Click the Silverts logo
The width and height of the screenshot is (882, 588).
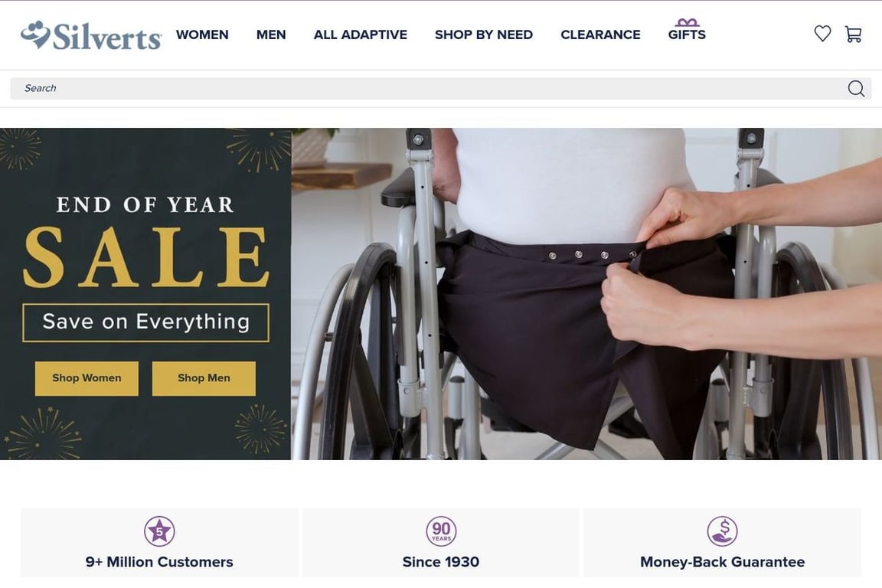pyautogui.click(x=91, y=36)
